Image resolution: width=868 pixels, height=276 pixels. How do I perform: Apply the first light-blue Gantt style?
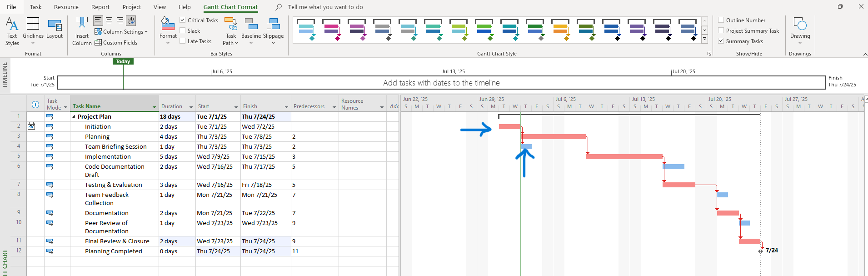[x=305, y=30]
